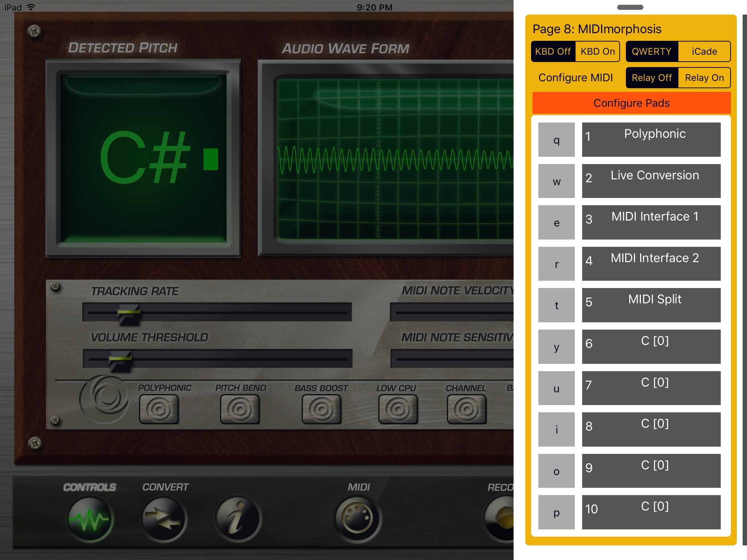This screenshot has width=747, height=560.
Task: Toggle the Low CPU switch button
Action: click(x=398, y=409)
